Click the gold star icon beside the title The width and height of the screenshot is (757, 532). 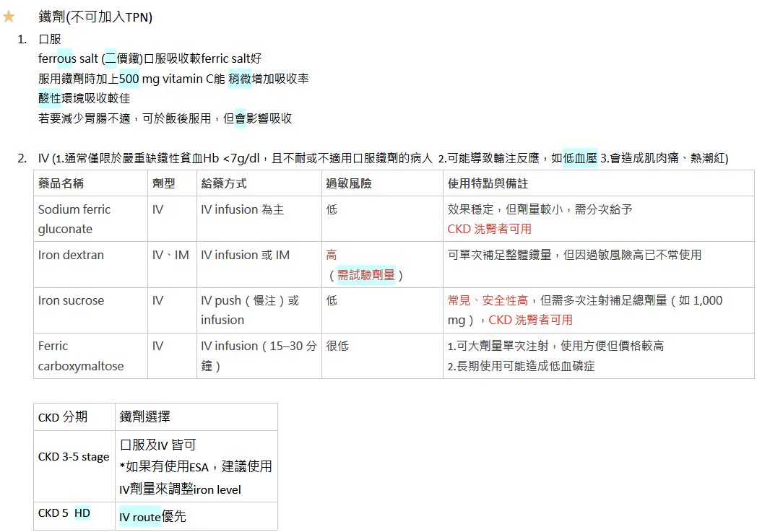9,17
